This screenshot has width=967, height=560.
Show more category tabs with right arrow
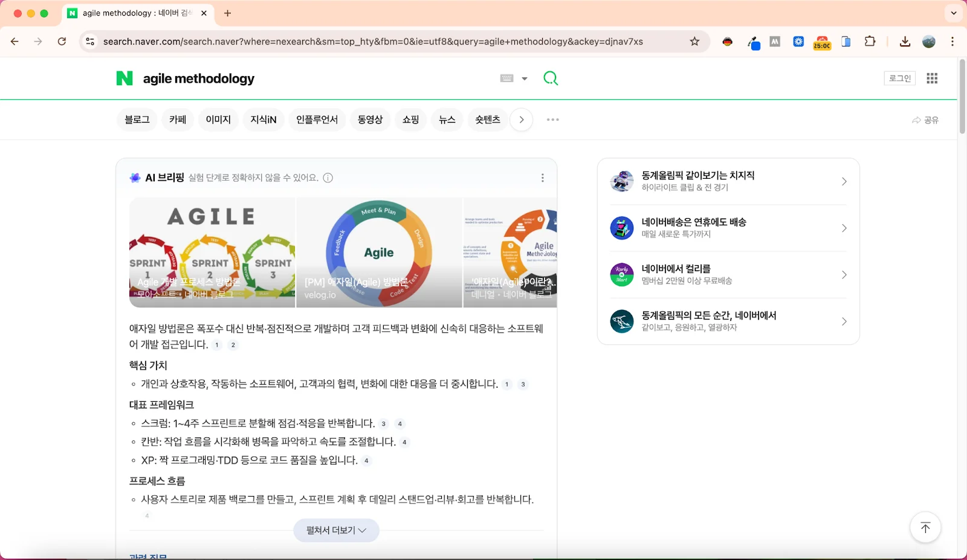point(522,120)
